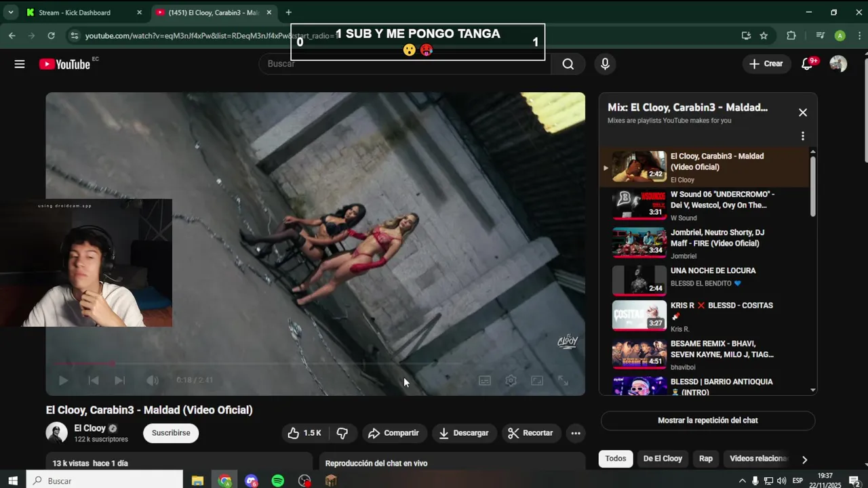Select the Rap filter chip
868x488 pixels.
tap(706, 459)
